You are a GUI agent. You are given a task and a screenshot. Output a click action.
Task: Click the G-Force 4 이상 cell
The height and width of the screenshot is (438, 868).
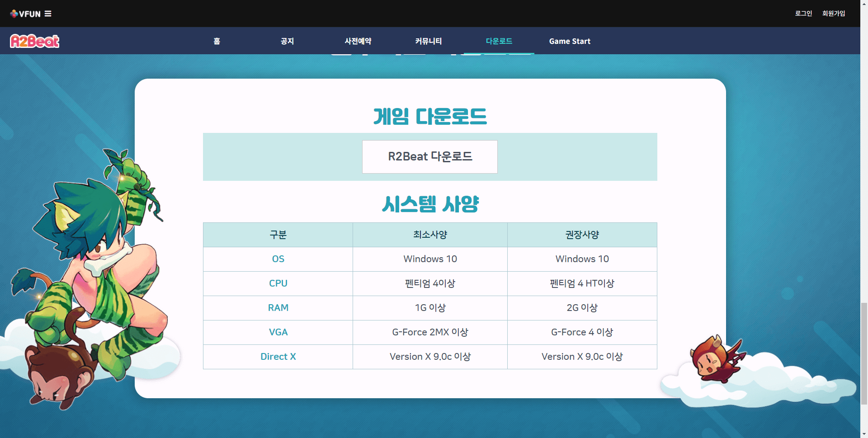click(x=582, y=332)
